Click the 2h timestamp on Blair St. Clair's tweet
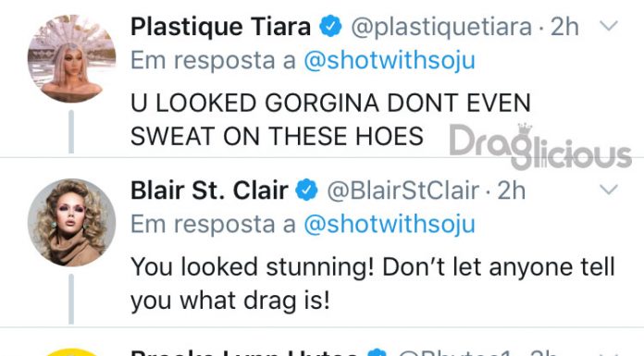 (512, 190)
